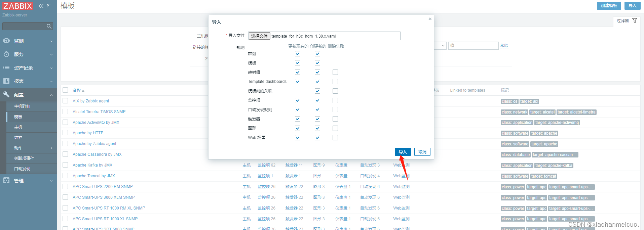Open 关联项事件 in sidebar
The image size is (644, 230).
coord(24,158)
